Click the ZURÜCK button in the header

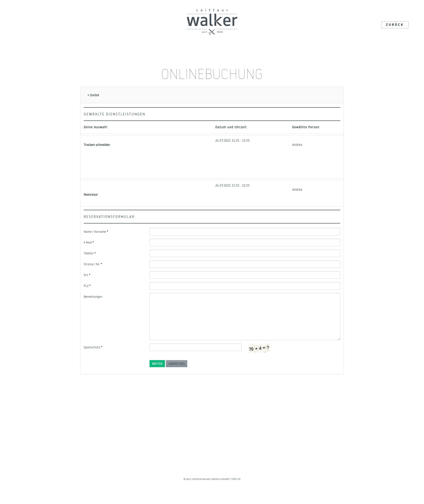[395, 25]
